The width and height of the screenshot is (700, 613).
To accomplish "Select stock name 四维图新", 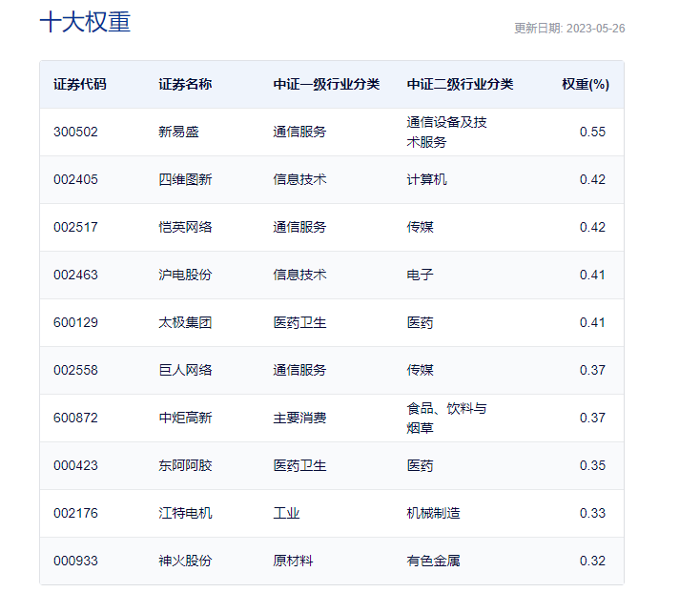I will click(x=185, y=180).
